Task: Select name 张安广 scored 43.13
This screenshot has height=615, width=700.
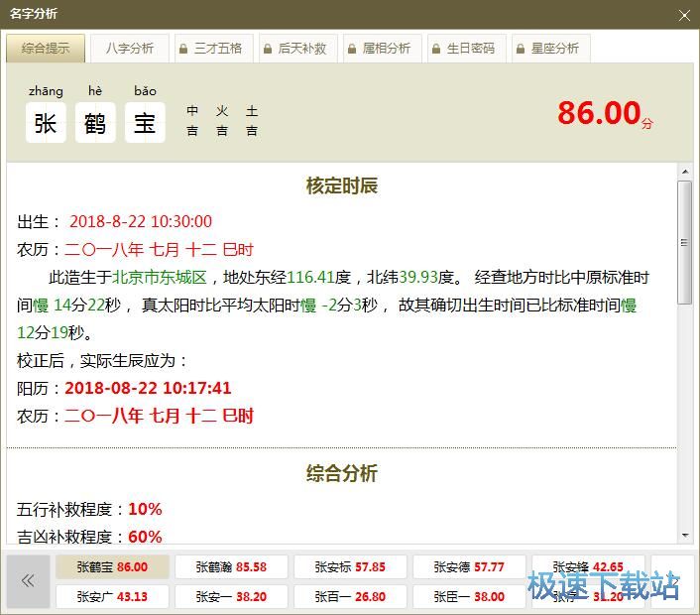Action: [x=112, y=597]
